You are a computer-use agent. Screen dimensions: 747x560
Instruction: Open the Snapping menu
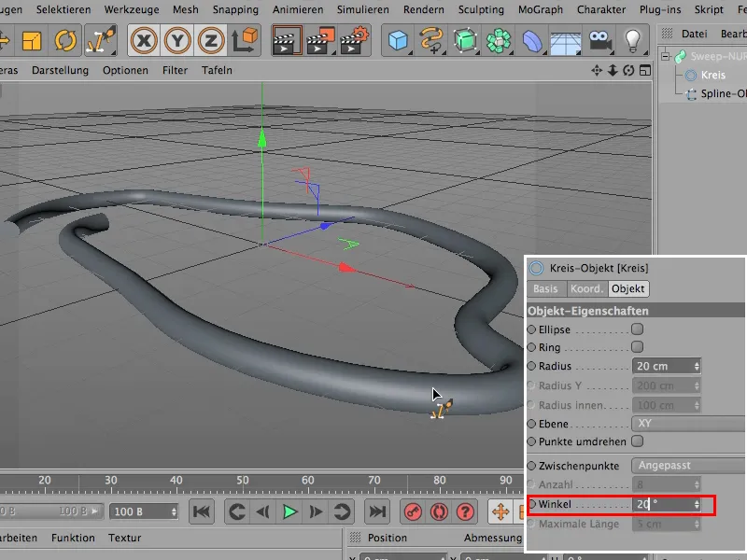coord(235,9)
